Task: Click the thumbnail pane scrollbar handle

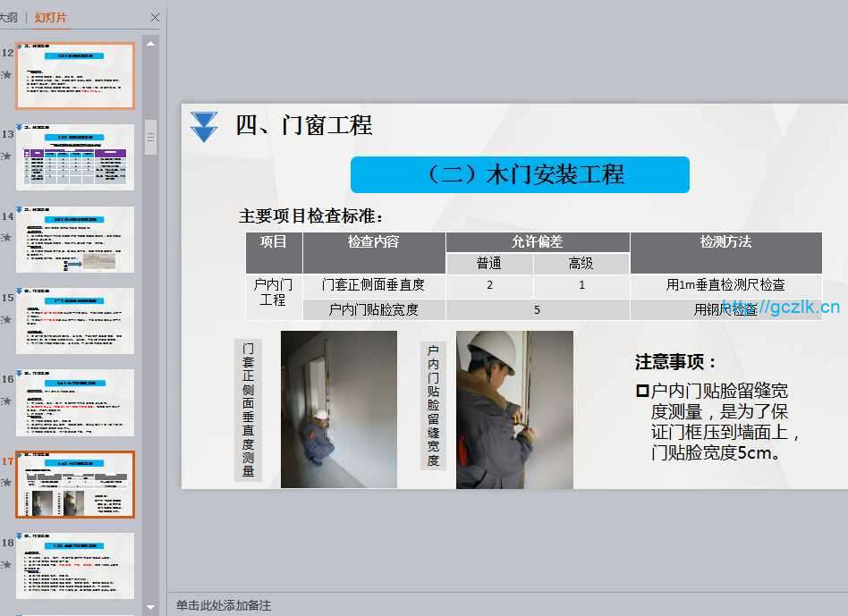Action: click(x=150, y=137)
